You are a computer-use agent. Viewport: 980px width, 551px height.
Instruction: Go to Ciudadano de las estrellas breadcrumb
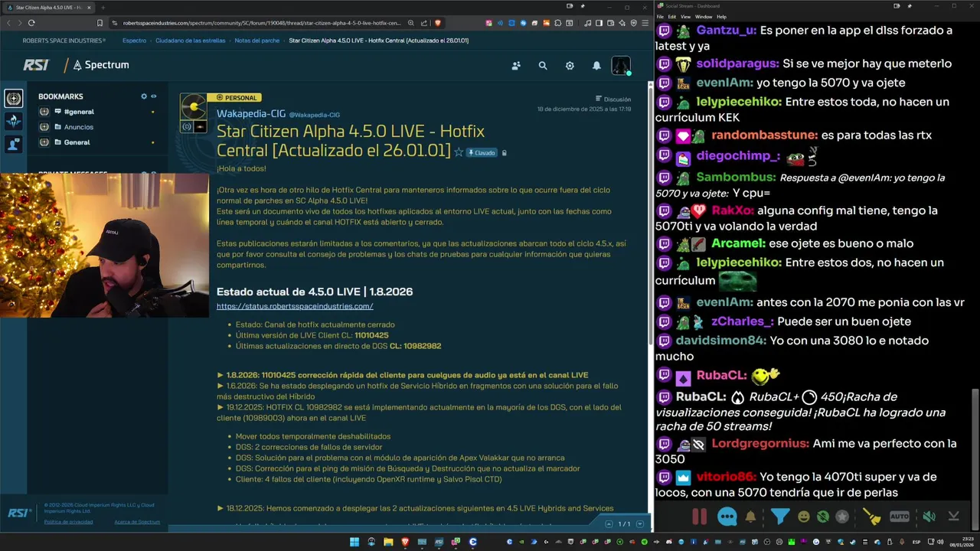pyautogui.click(x=190, y=41)
